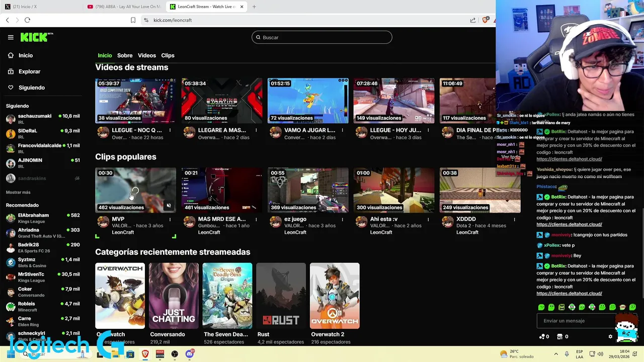The image size is (644, 362).
Task: Play the 05:39:37 stream video thumbnail
Action: (x=135, y=101)
